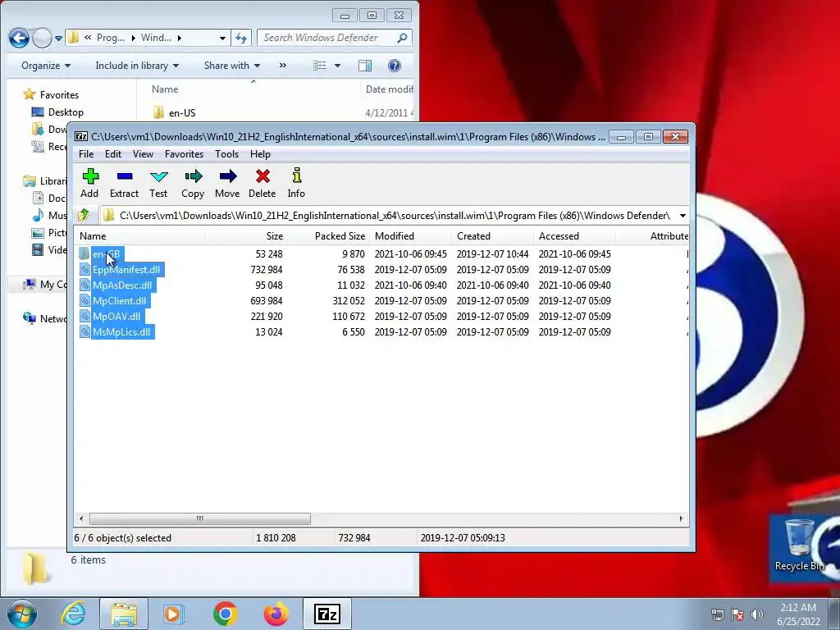Open Windows Media Player from the taskbar
Screen dimensions: 840x630
click(x=174, y=614)
